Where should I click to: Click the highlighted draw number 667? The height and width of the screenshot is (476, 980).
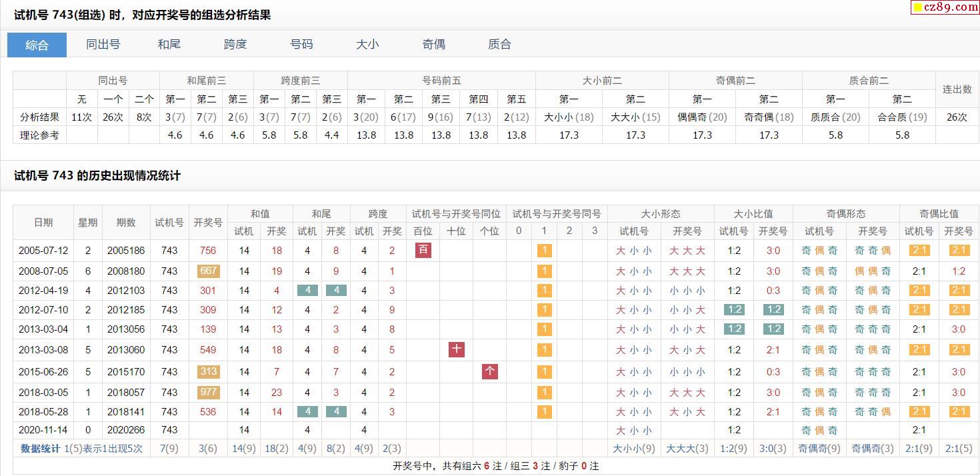(x=208, y=271)
